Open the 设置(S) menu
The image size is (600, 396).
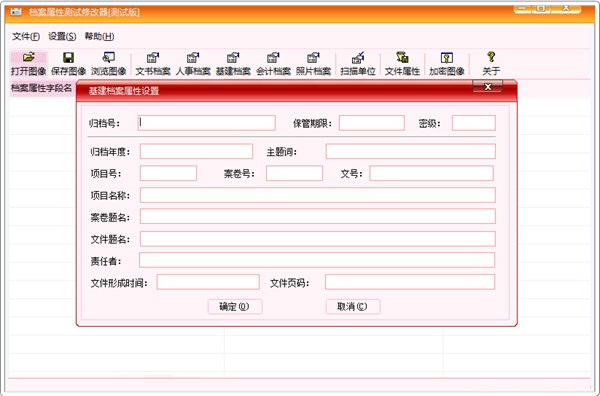click(x=62, y=36)
